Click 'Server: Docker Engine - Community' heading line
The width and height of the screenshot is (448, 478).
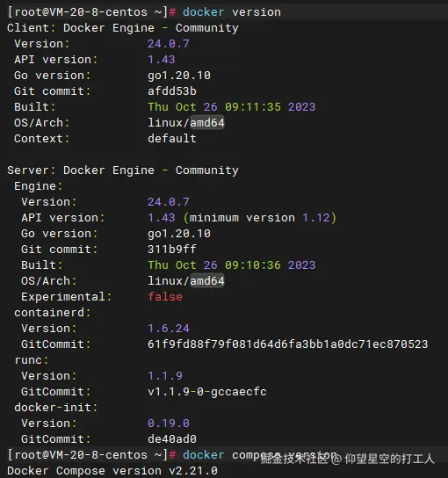(123, 170)
